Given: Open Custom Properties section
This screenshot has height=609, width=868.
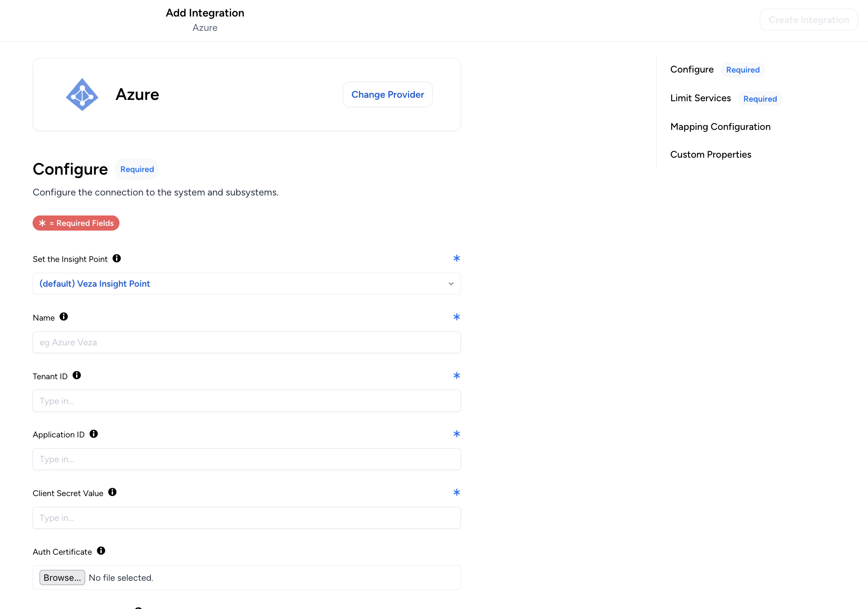Looking at the screenshot, I should coord(711,155).
